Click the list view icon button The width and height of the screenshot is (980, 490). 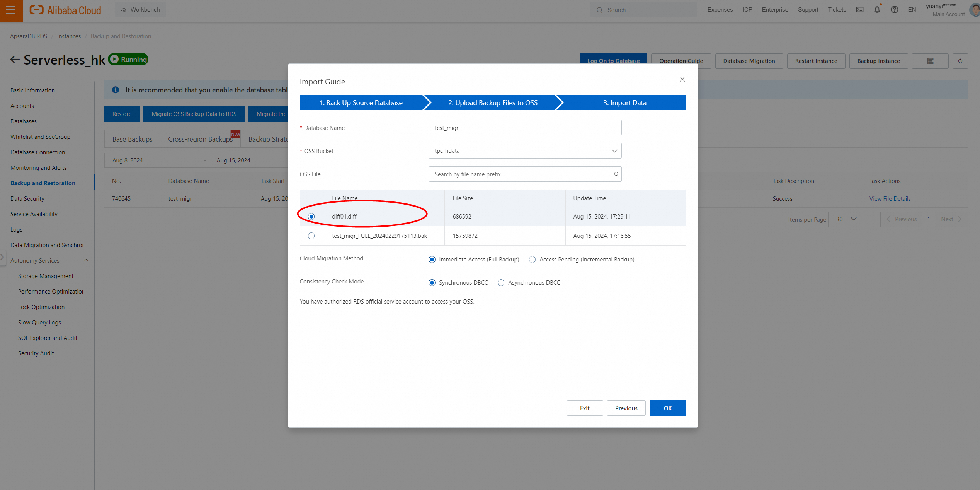(x=930, y=61)
